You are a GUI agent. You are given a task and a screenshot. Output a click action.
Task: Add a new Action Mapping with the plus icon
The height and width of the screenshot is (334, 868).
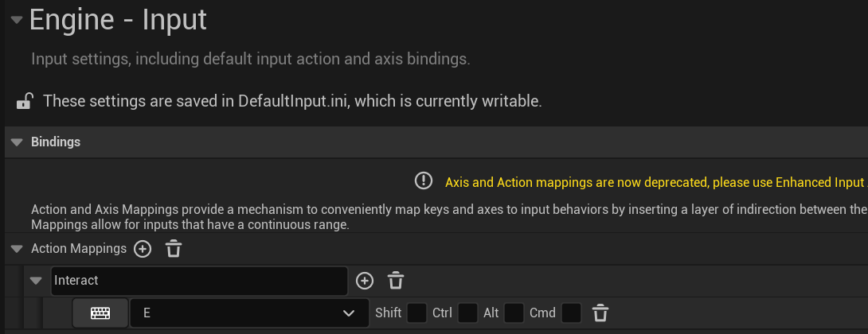[143, 249]
